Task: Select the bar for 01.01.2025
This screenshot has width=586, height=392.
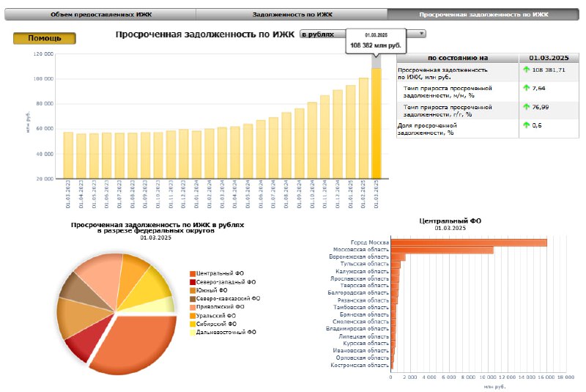Action: click(351, 132)
